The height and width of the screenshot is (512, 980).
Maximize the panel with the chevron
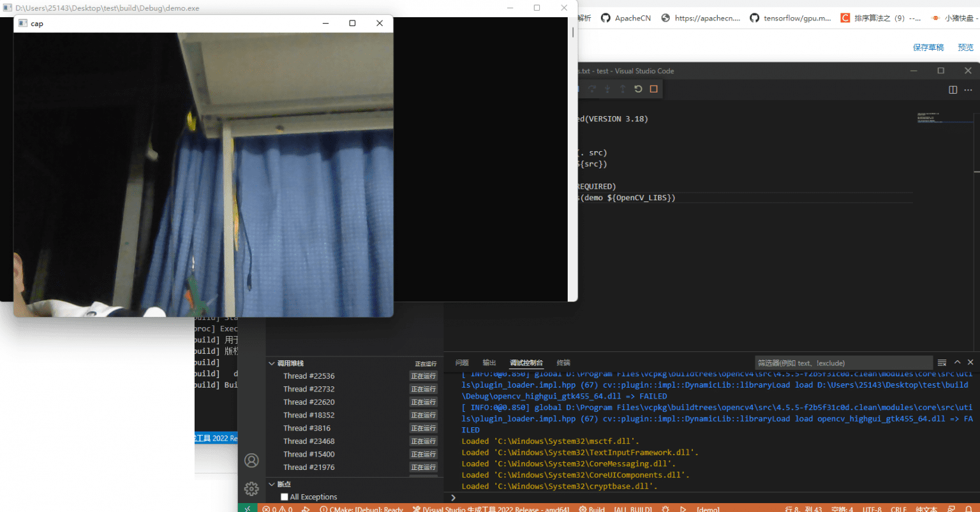point(957,362)
